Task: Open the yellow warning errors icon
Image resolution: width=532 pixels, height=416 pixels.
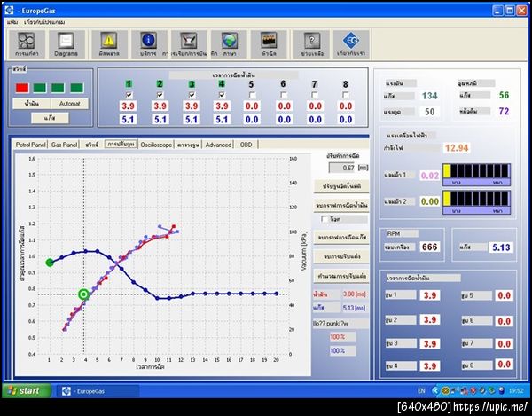Action: click(x=109, y=44)
